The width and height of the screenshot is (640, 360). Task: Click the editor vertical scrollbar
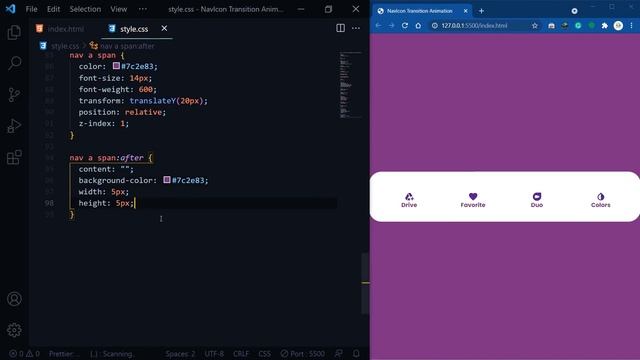365,284
